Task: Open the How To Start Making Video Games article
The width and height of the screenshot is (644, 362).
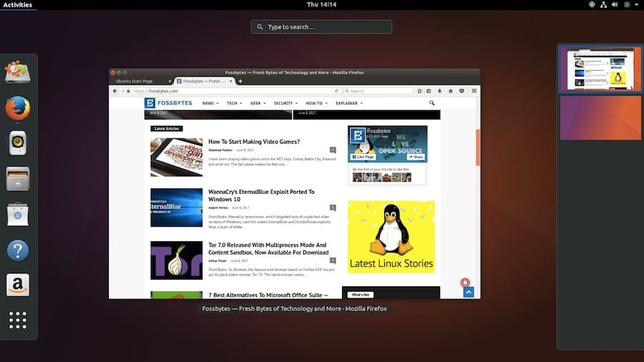Action: (x=254, y=142)
